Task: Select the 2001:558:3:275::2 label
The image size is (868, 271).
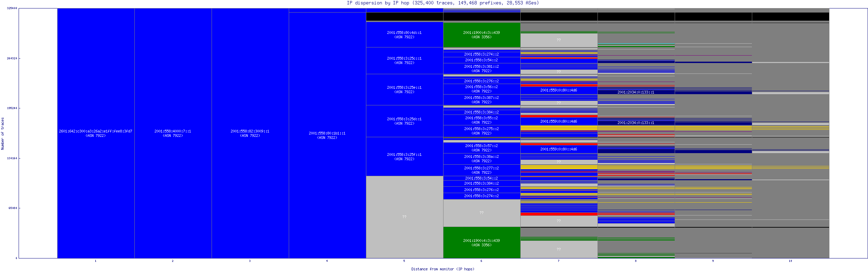Action: (x=481, y=131)
